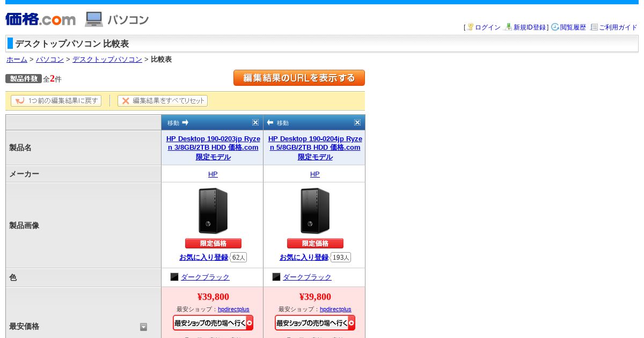
Task: Click the guide icon beside ご利用ガイド
Action: [594, 27]
